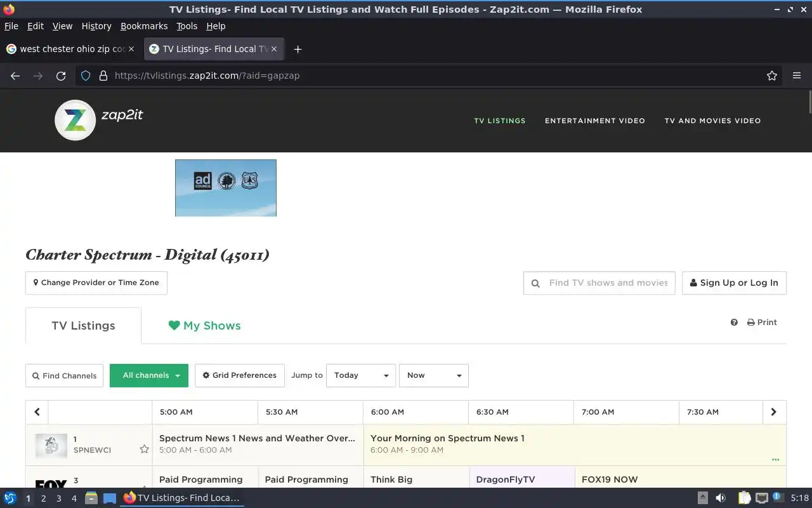This screenshot has height=508, width=812.
Task: Switch to workspace 3
Action: coord(58,498)
